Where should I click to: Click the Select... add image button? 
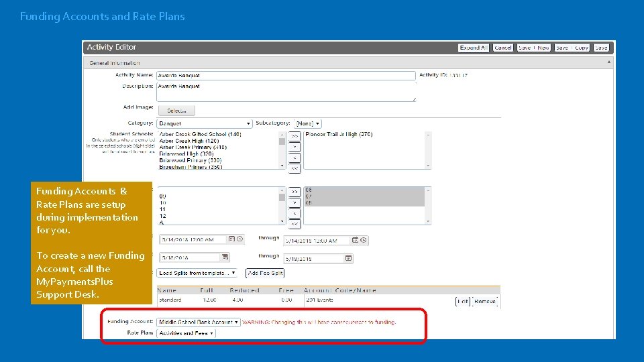(176, 111)
